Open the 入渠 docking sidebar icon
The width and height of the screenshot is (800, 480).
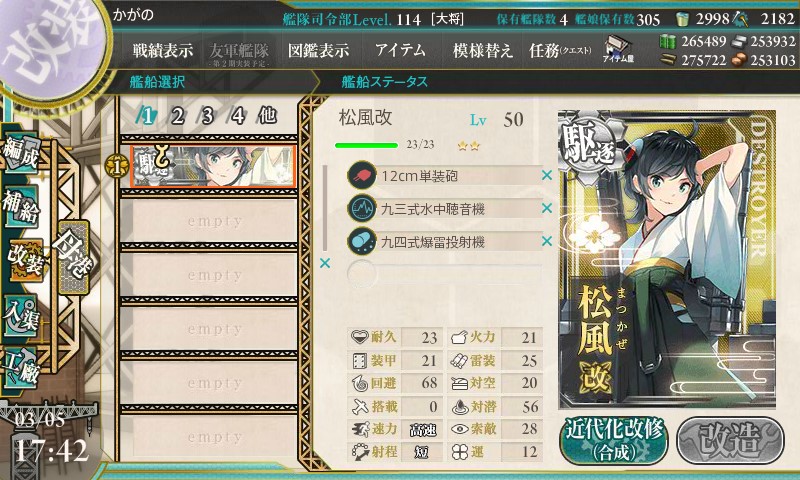click(21, 315)
